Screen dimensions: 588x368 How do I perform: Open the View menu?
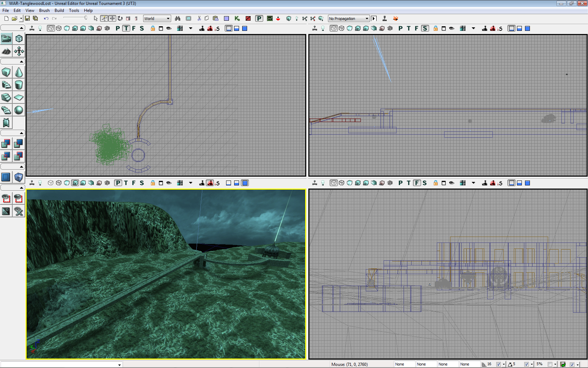(x=30, y=11)
